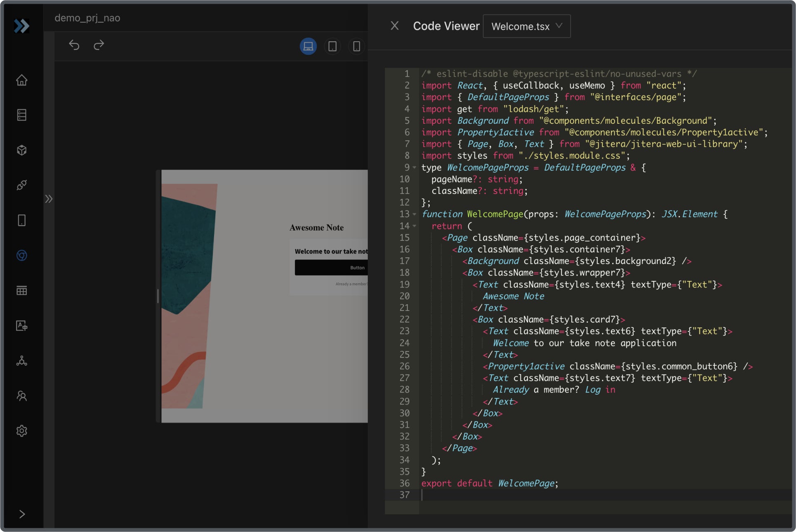
Task: Switch to desktop preview mode
Action: tap(308, 46)
